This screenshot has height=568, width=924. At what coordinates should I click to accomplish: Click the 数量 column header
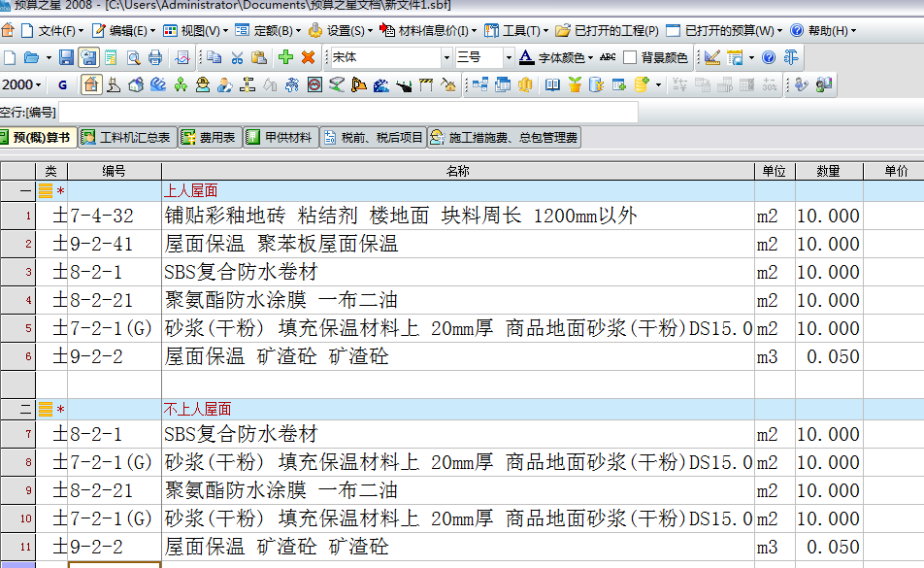click(x=829, y=172)
